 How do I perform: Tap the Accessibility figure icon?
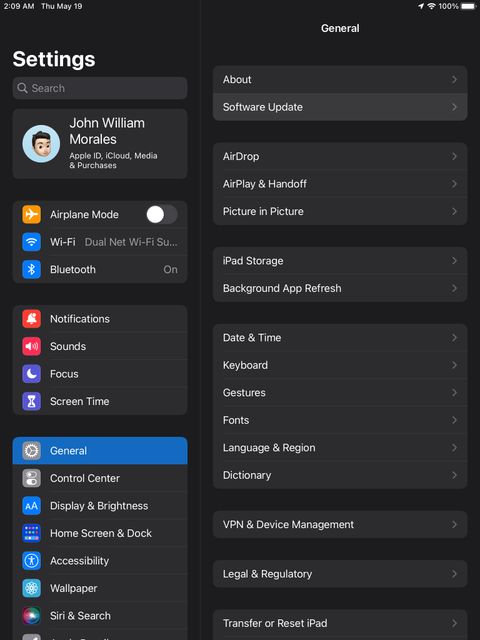pos(31,561)
